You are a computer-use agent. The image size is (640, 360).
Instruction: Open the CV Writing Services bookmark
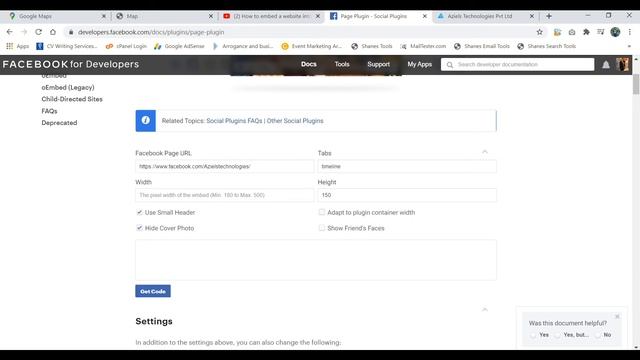(x=67, y=46)
